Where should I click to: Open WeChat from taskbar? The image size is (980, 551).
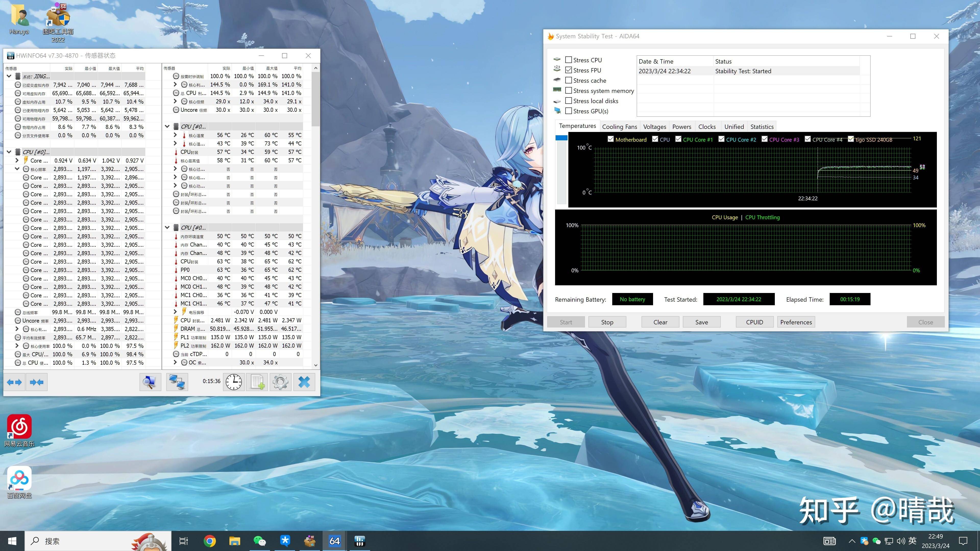260,541
